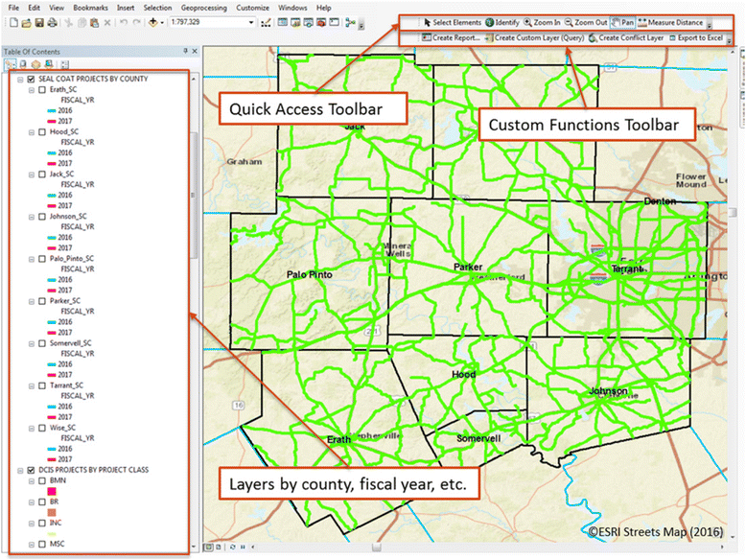The image size is (746, 560).
Task: Turn on the Johnson_SC layer
Action: pos(42,217)
